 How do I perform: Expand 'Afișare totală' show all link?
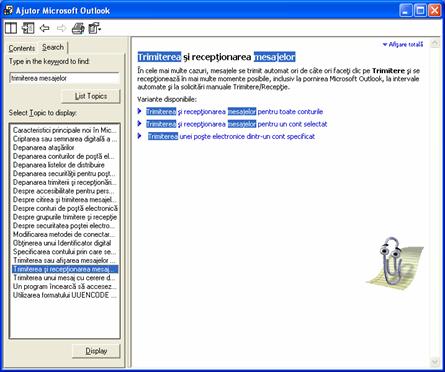point(403,44)
